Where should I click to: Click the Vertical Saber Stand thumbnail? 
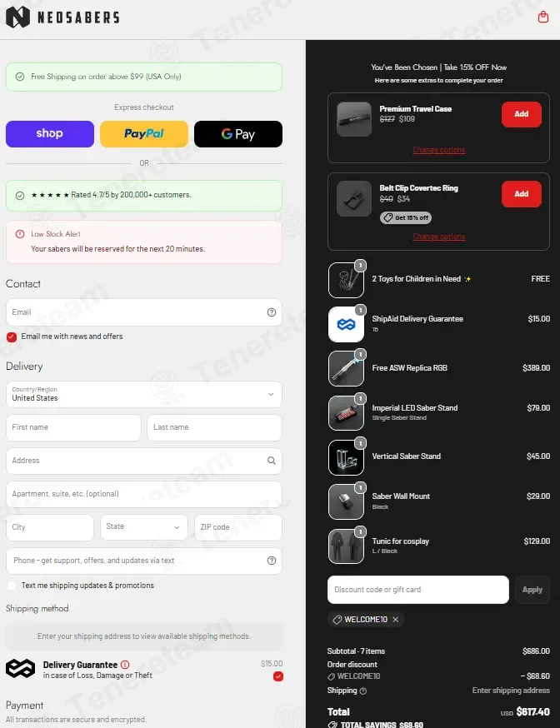(x=346, y=457)
